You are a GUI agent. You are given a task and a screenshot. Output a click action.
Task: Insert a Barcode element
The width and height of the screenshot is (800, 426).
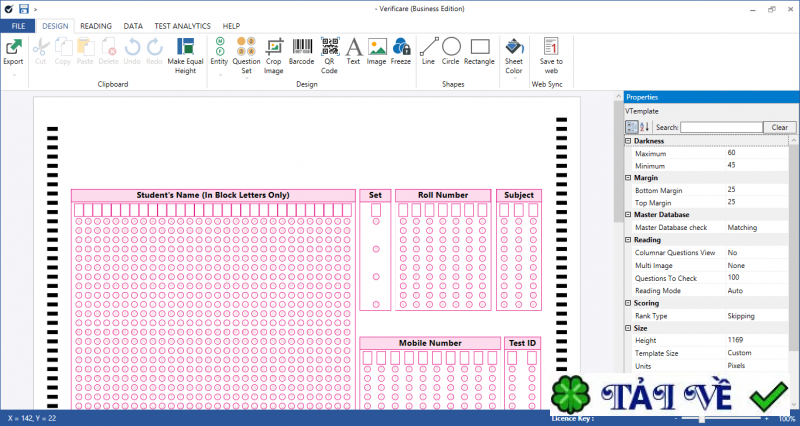pos(302,51)
